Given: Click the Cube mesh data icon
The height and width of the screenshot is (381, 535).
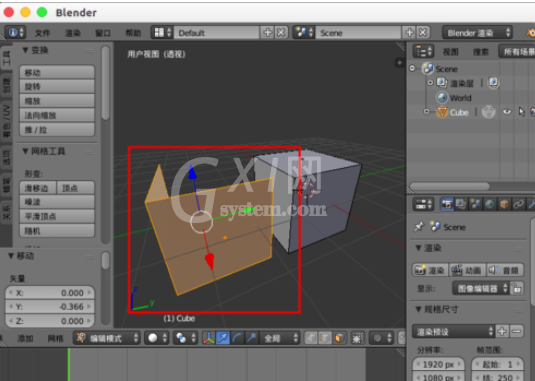Looking at the screenshot, I should point(488,112).
